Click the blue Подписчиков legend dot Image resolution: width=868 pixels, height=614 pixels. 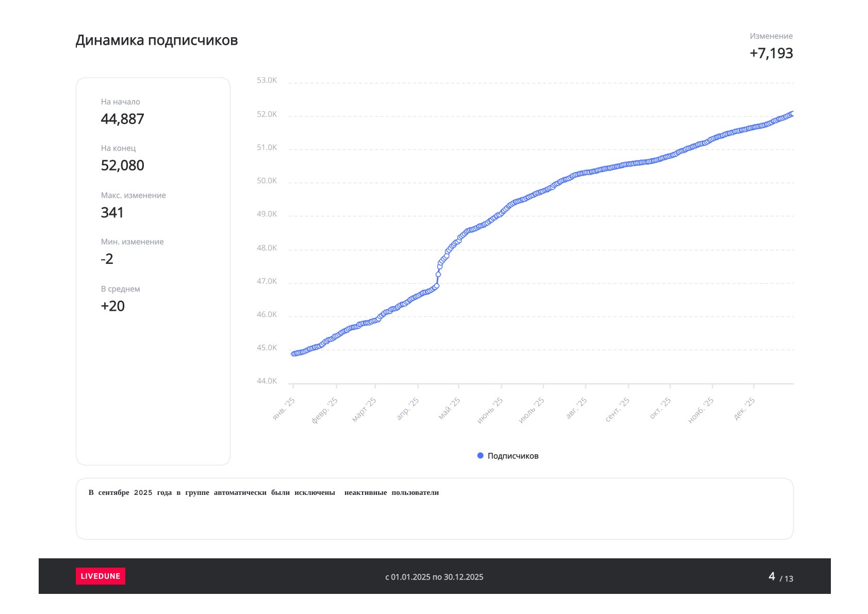click(480, 456)
